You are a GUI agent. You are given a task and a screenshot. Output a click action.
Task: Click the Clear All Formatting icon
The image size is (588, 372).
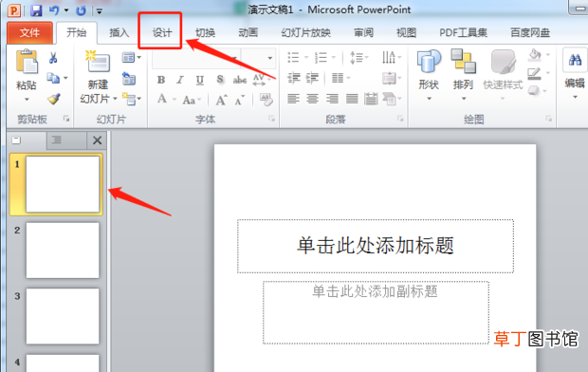tap(266, 100)
